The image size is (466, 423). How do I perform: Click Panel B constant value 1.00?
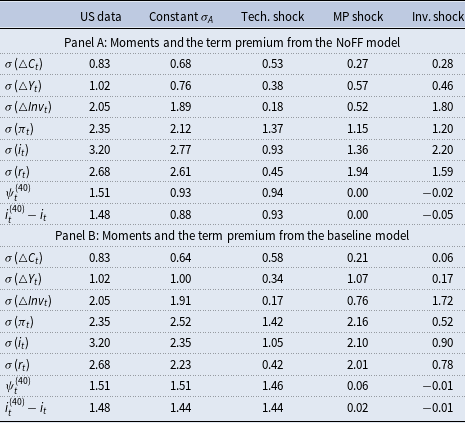coord(180,279)
